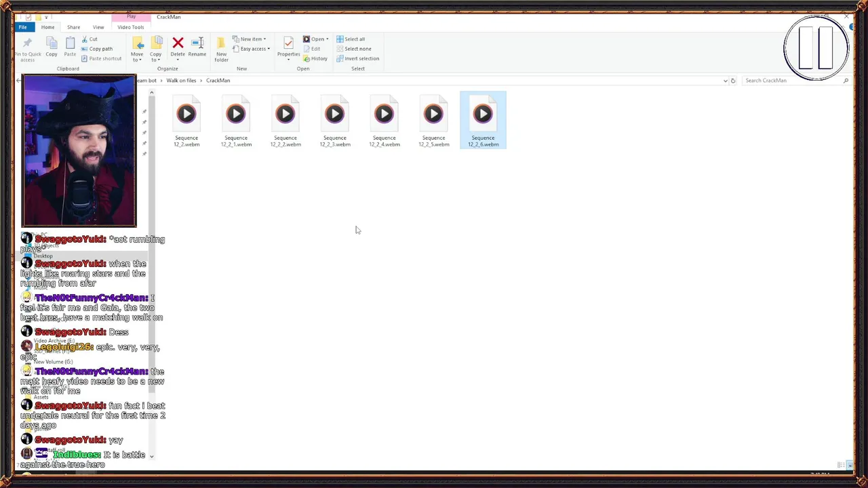The height and width of the screenshot is (488, 868).
Task: Open the Copy to dropdown
Action: click(156, 49)
